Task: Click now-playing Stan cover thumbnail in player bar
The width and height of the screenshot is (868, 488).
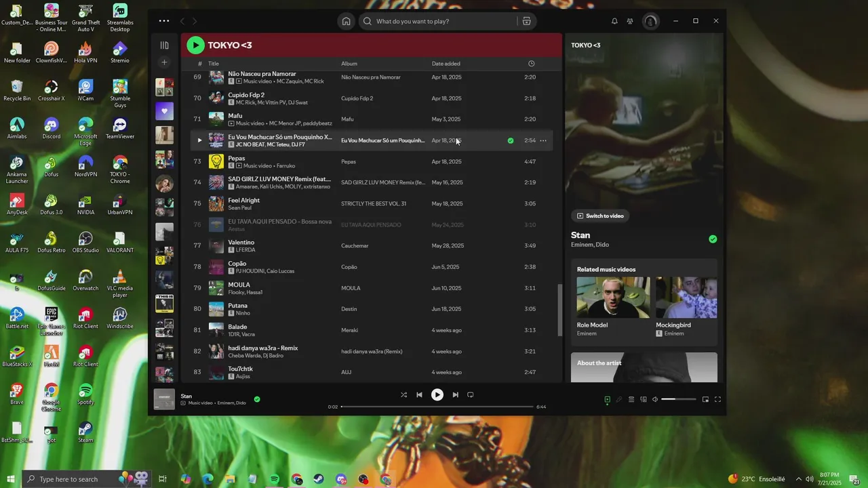Action: coord(164,399)
